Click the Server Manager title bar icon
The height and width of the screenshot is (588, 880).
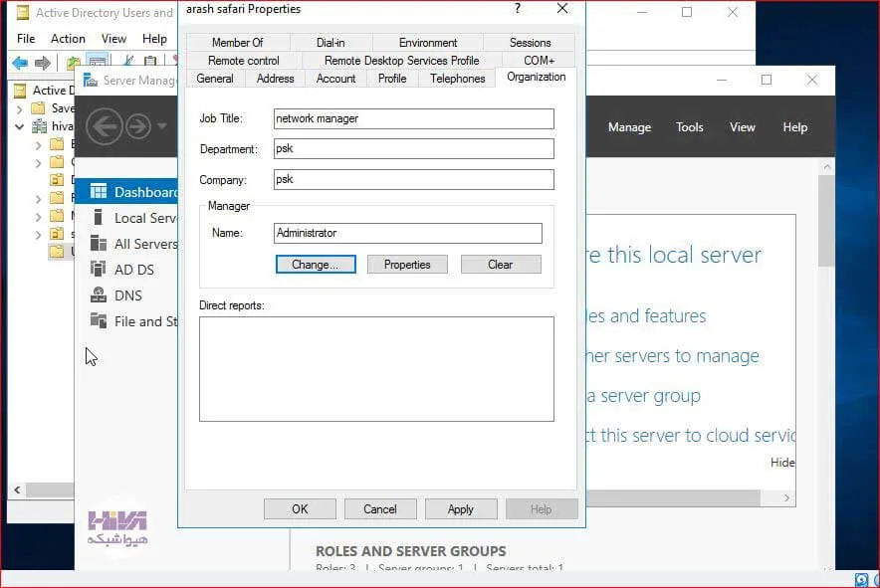click(x=90, y=81)
